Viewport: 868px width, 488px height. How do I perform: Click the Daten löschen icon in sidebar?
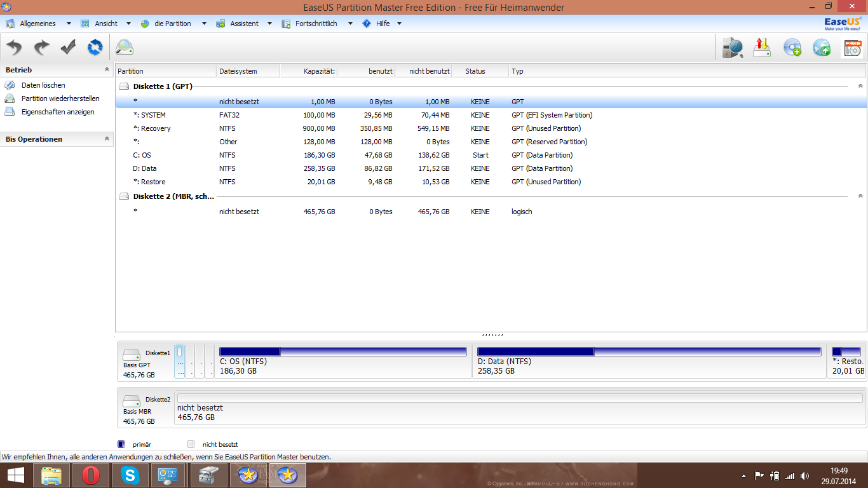[x=10, y=85]
